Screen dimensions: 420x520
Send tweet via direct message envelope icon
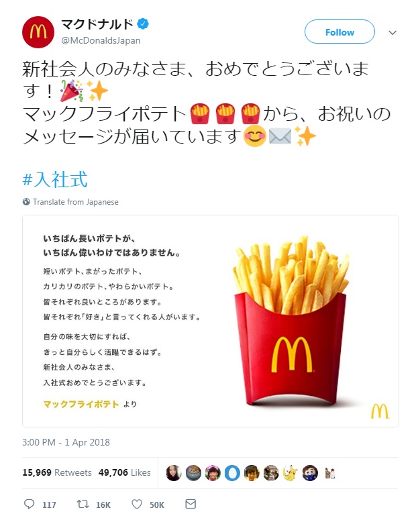tap(191, 504)
